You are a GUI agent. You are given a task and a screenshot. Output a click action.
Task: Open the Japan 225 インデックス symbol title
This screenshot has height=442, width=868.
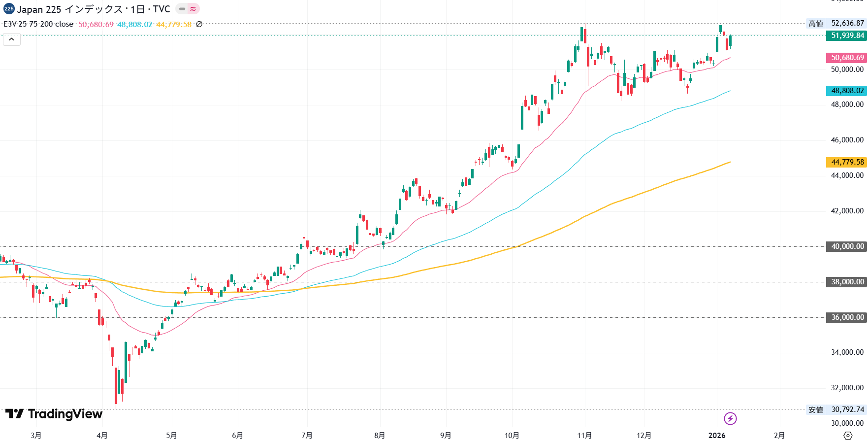pyautogui.click(x=94, y=9)
